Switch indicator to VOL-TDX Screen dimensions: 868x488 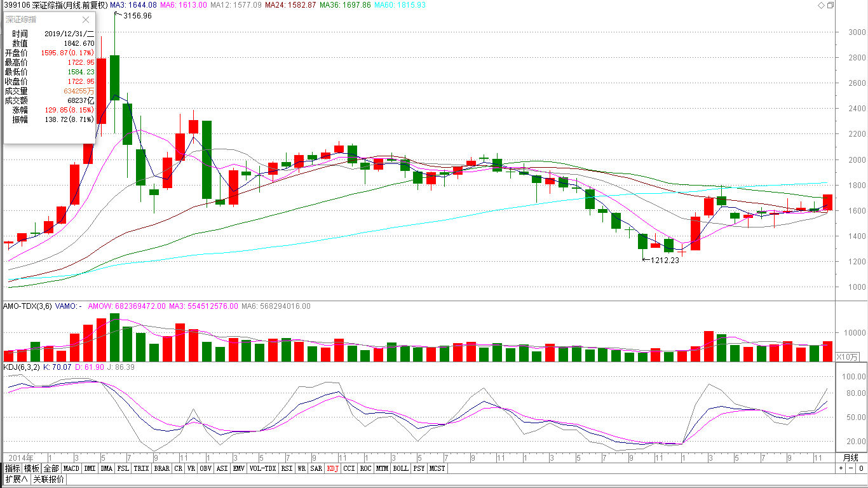tap(263, 468)
